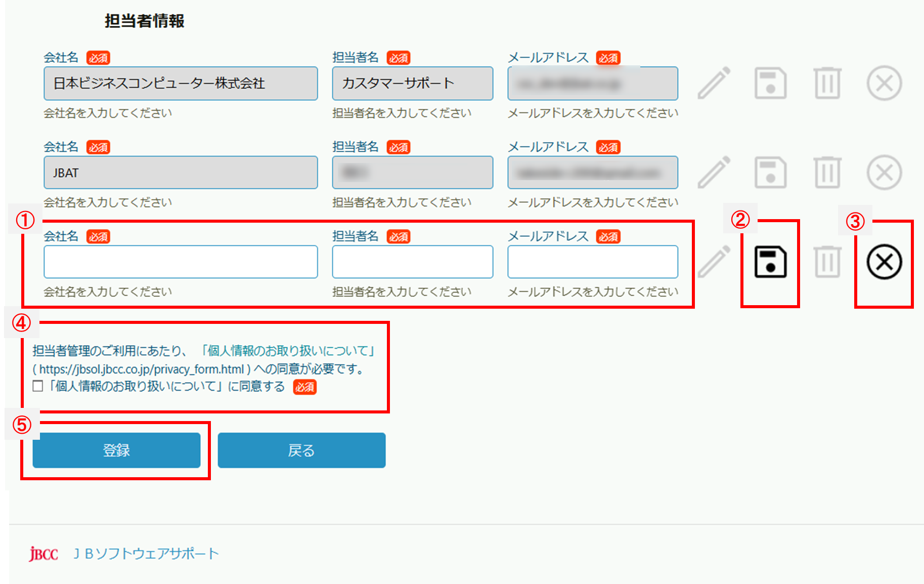Screen dimensions: 924x584
Task: Click the pencil edit icon in the 日本ビジネスコンピューター row
Action: (714, 83)
